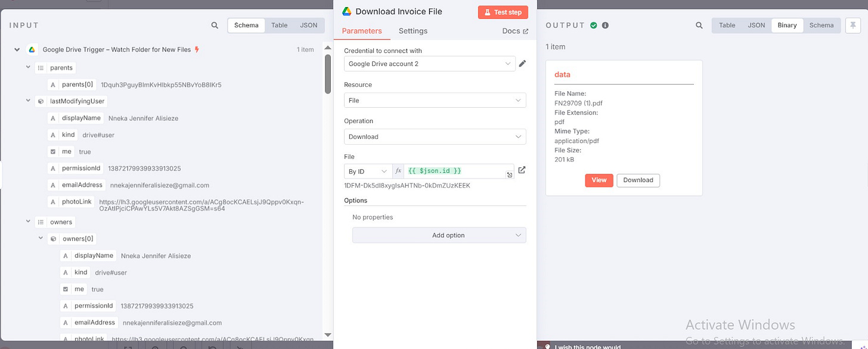The height and width of the screenshot is (349, 868).
Task: Click the output success checkmark icon
Action: (x=594, y=26)
